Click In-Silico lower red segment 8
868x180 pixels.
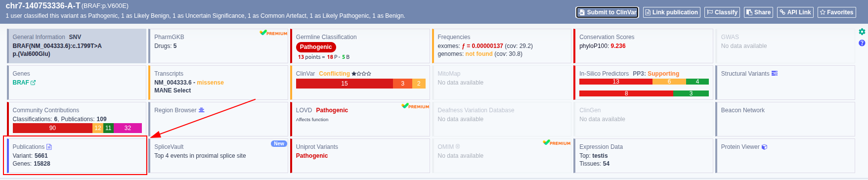pos(626,93)
